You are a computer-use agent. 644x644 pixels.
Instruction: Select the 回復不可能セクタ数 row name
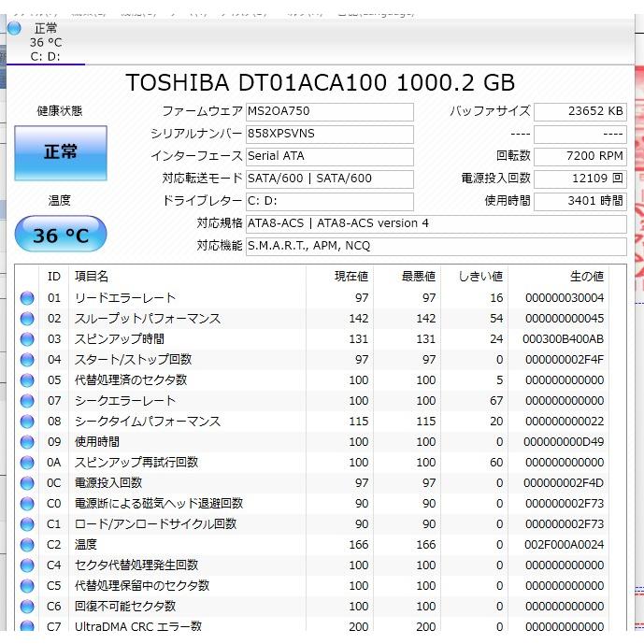[125, 607]
